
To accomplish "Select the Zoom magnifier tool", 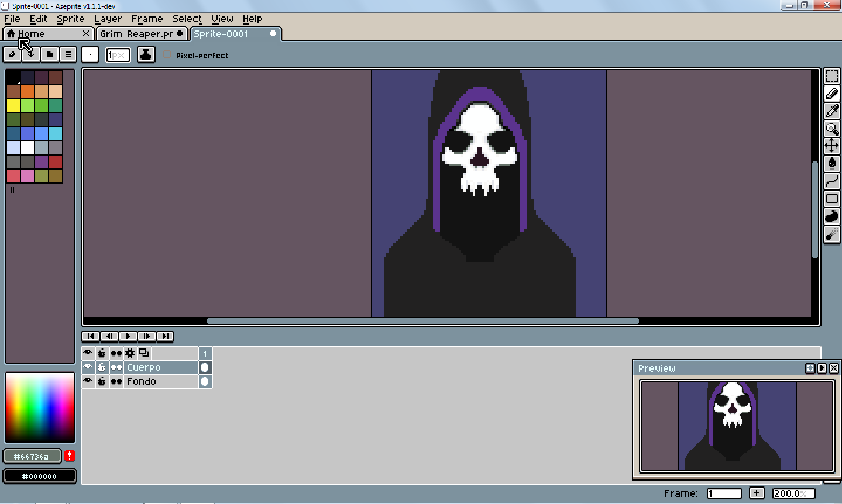I will (x=831, y=129).
